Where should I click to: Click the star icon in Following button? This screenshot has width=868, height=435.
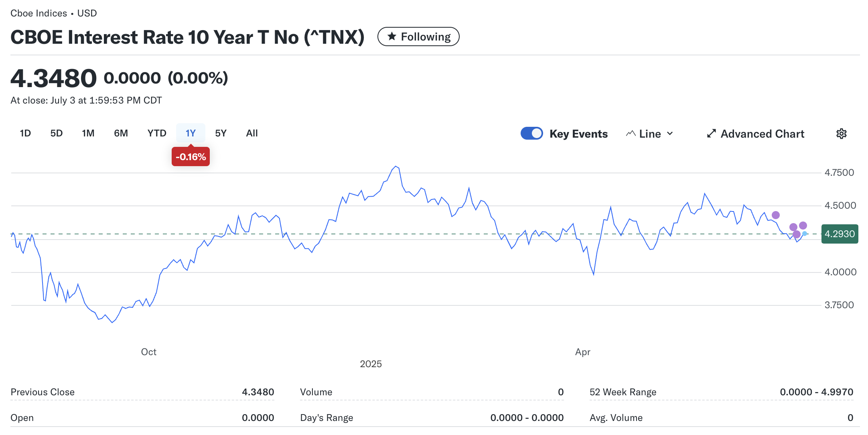[392, 37]
